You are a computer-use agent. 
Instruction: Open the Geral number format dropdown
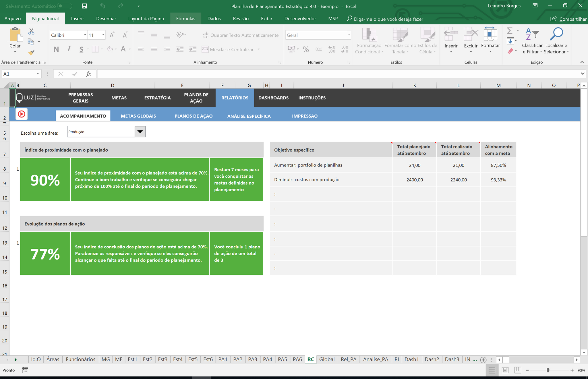pyautogui.click(x=349, y=35)
